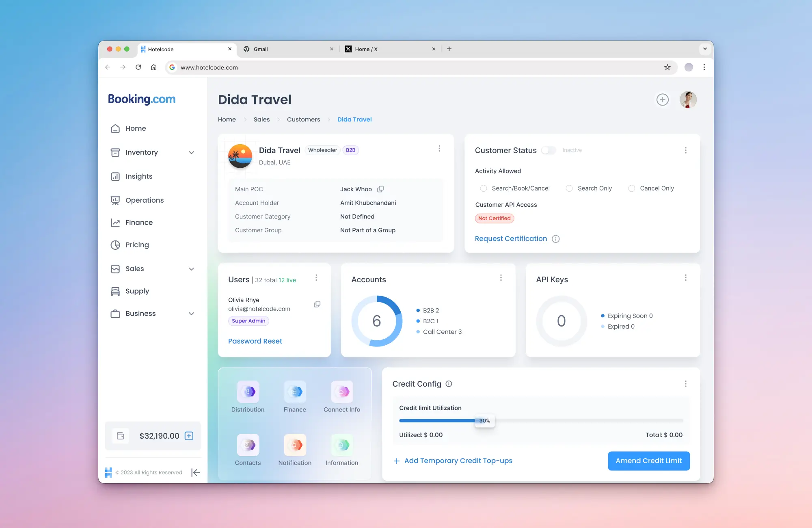The height and width of the screenshot is (528, 812).
Task: Click the plus circle icon in header
Action: [662, 100]
